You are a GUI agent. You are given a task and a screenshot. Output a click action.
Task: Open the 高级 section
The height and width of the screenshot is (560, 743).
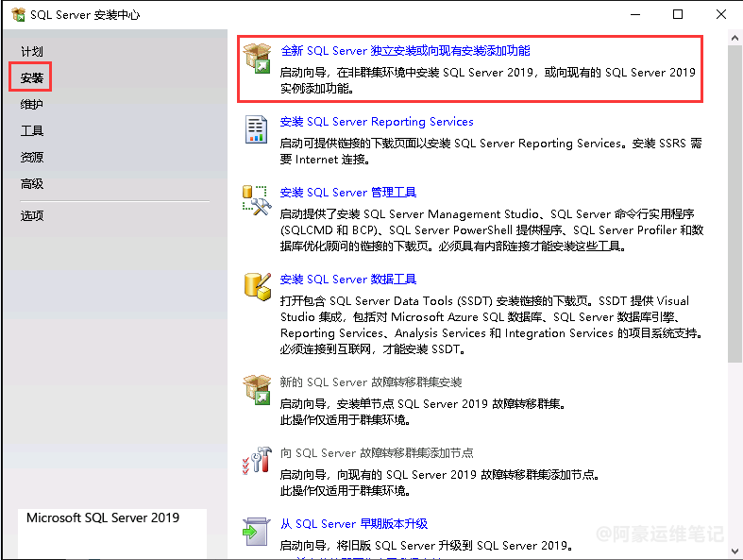32,183
